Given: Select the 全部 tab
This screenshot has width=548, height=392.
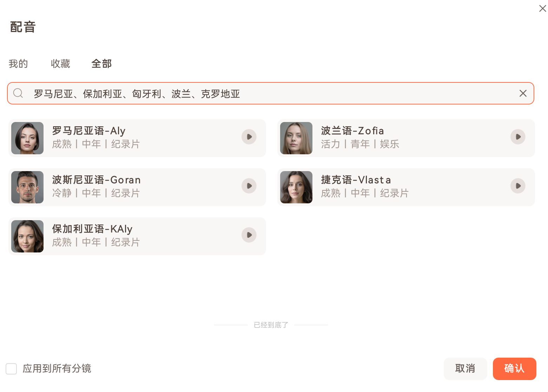Looking at the screenshot, I should [x=101, y=64].
